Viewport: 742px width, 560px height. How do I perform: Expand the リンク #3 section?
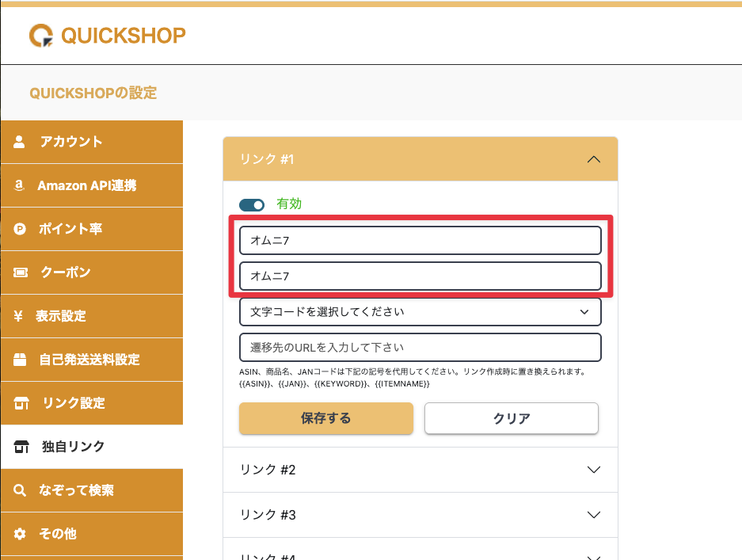coord(594,515)
